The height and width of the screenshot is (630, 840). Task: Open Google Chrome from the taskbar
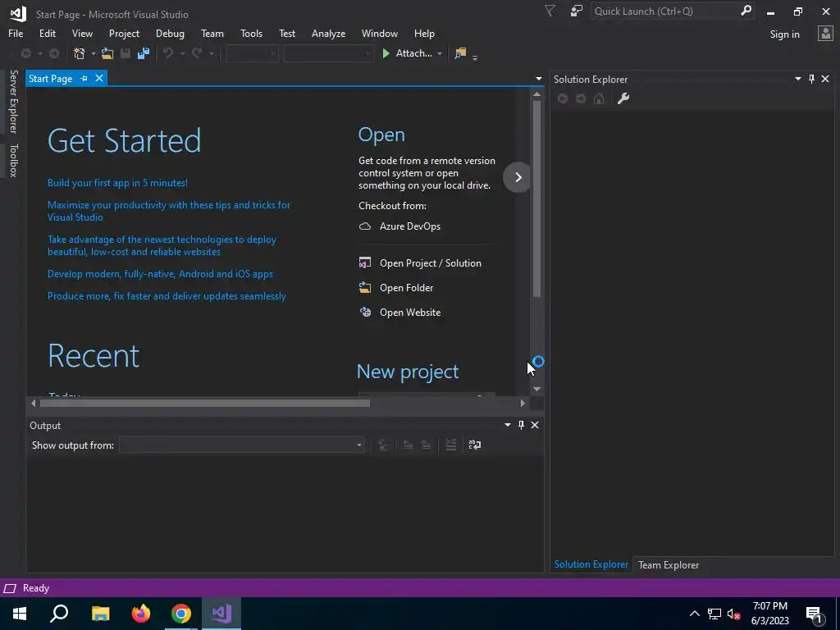[181, 614]
